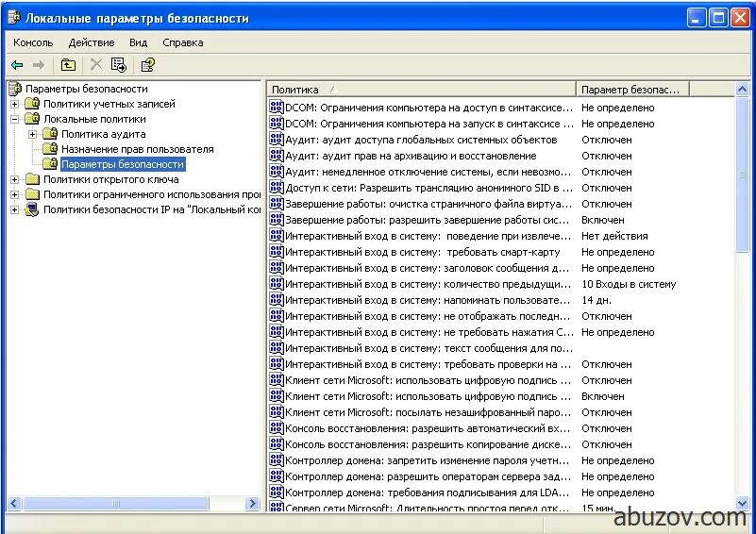
Task: Click the vertical scrollbar thumb in policy list
Action: (x=742, y=175)
